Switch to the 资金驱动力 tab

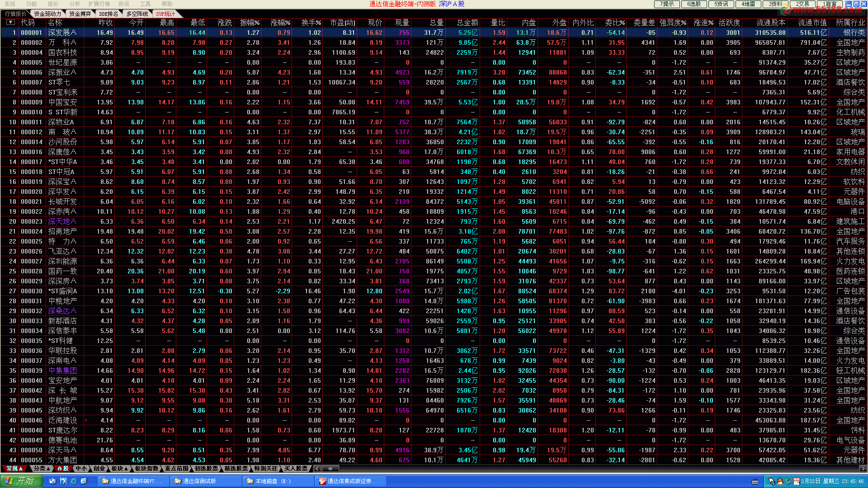point(47,14)
